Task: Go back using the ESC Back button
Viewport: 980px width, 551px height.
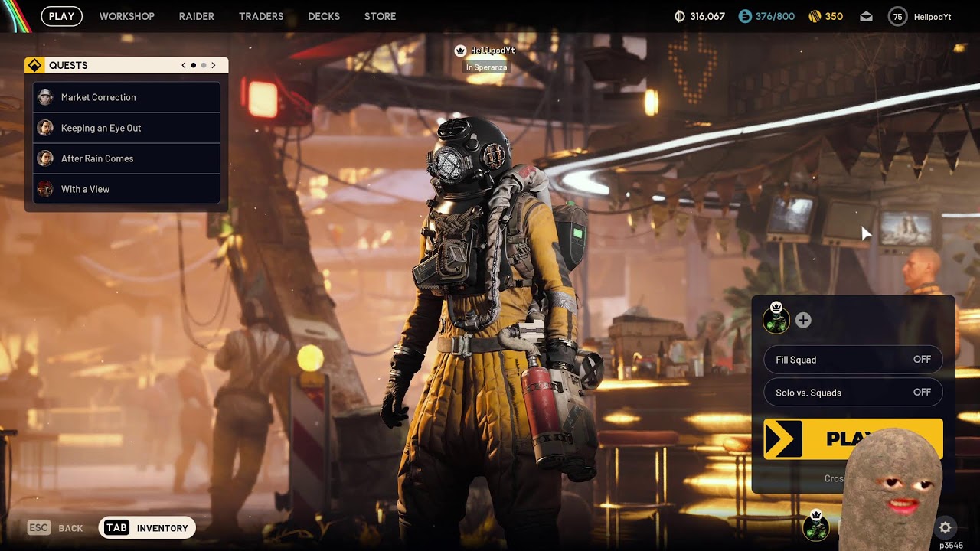Action: [x=55, y=528]
